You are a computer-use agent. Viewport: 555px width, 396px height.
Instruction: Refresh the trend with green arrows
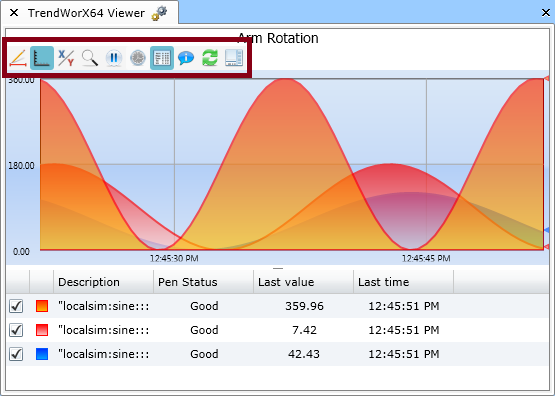point(210,58)
